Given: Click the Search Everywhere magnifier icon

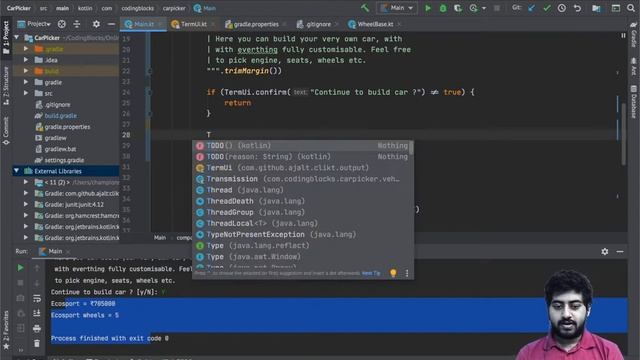Looking at the screenshot, I should [x=631, y=8].
